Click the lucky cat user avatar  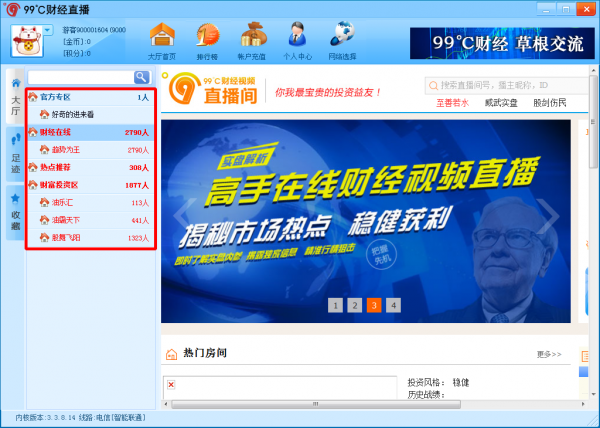coord(27,41)
